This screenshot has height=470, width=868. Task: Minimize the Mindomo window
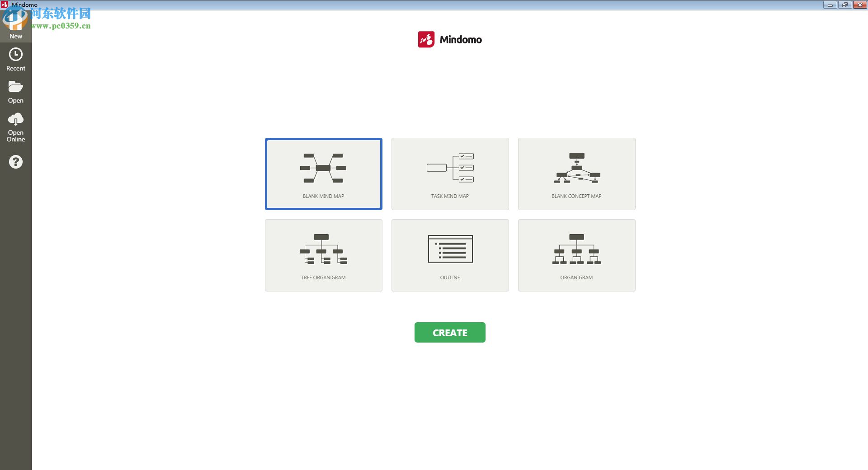[830, 5]
